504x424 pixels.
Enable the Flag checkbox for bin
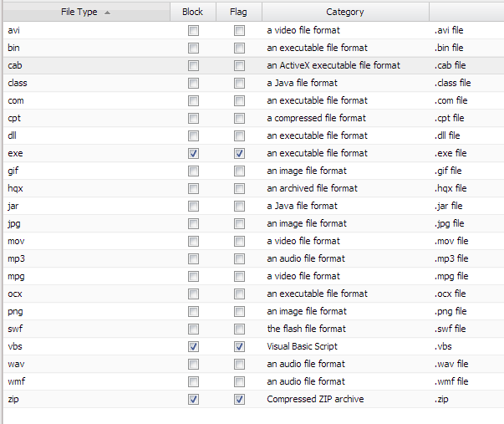click(x=239, y=48)
